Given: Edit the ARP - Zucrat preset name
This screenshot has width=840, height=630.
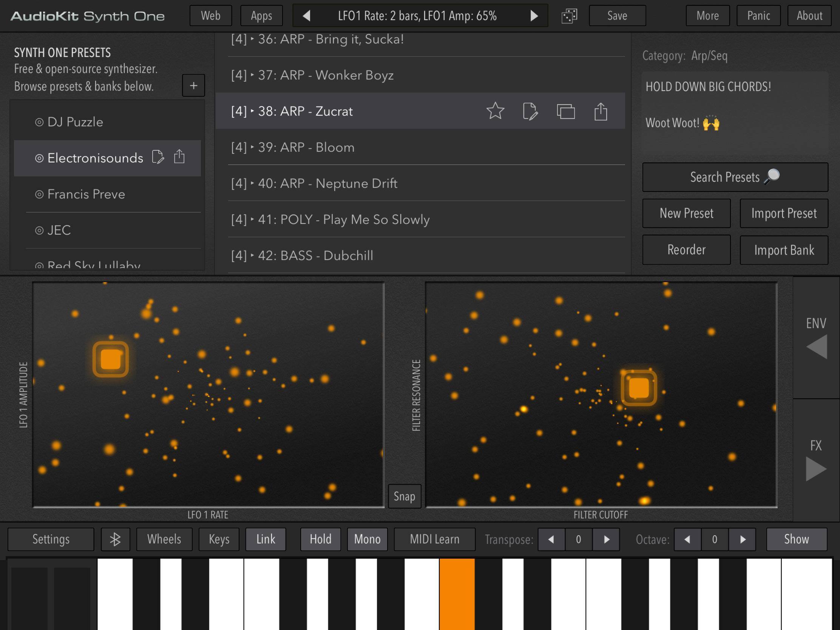Looking at the screenshot, I should [530, 111].
